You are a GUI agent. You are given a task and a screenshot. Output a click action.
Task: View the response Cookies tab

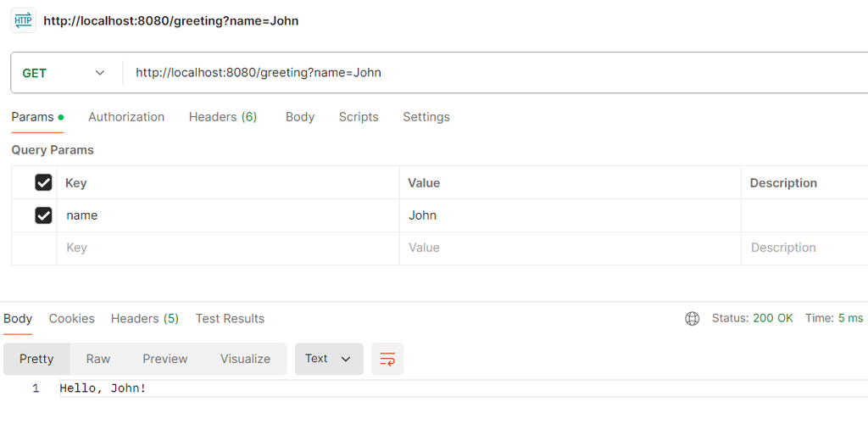(x=72, y=319)
